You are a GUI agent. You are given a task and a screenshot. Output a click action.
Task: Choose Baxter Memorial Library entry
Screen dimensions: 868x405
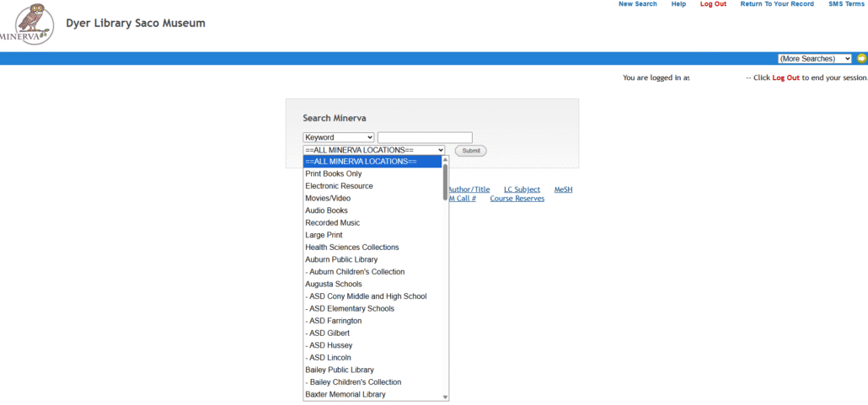[345, 394]
